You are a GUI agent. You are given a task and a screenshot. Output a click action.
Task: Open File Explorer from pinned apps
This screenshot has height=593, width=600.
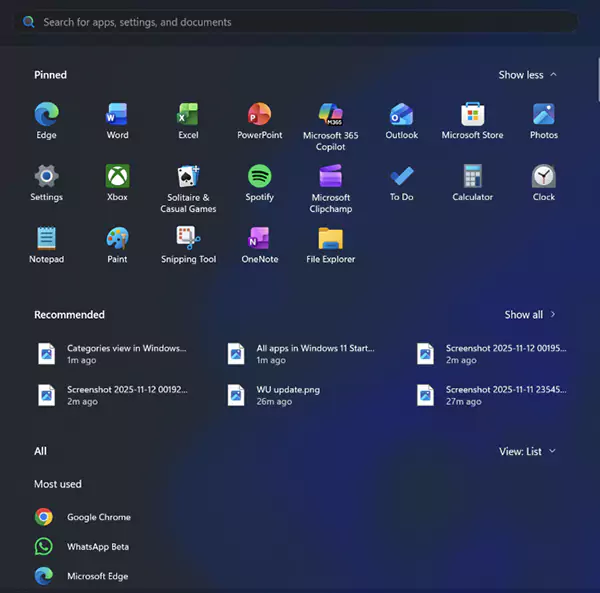click(x=331, y=245)
